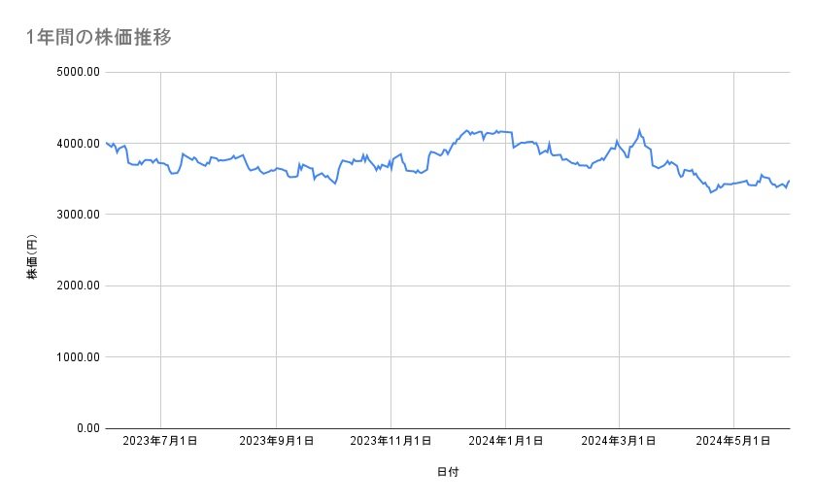The width and height of the screenshot is (815, 504).
Task: Click the chart title 1年間の株価推移
Action: 101,37
